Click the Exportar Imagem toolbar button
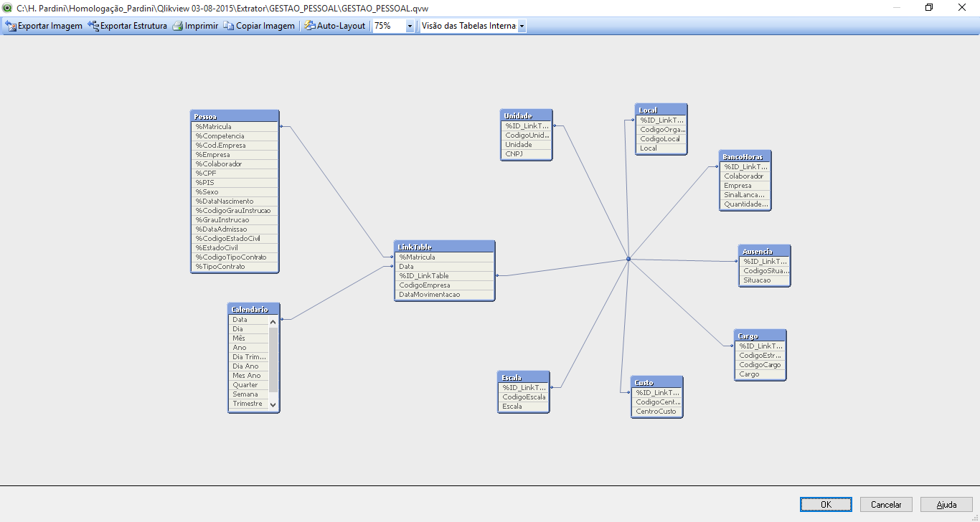980x522 pixels. pos(44,26)
